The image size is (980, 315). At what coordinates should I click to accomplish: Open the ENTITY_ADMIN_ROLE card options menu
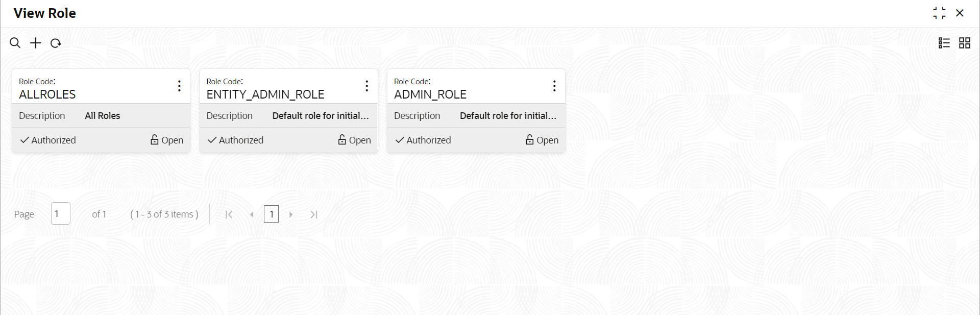tap(366, 86)
